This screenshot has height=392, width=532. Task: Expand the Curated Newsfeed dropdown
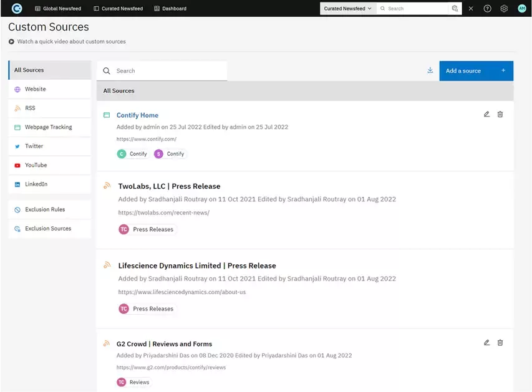click(x=348, y=9)
